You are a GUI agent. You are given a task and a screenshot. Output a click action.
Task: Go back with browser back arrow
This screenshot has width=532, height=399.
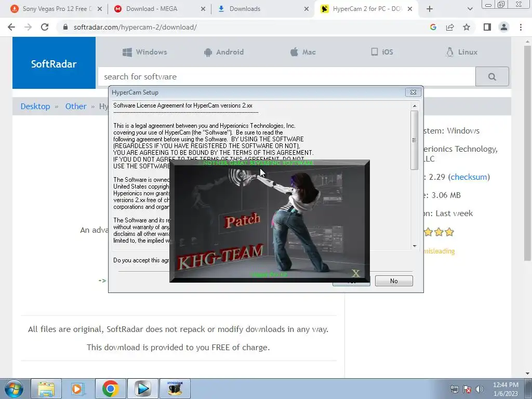click(x=11, y=27)
